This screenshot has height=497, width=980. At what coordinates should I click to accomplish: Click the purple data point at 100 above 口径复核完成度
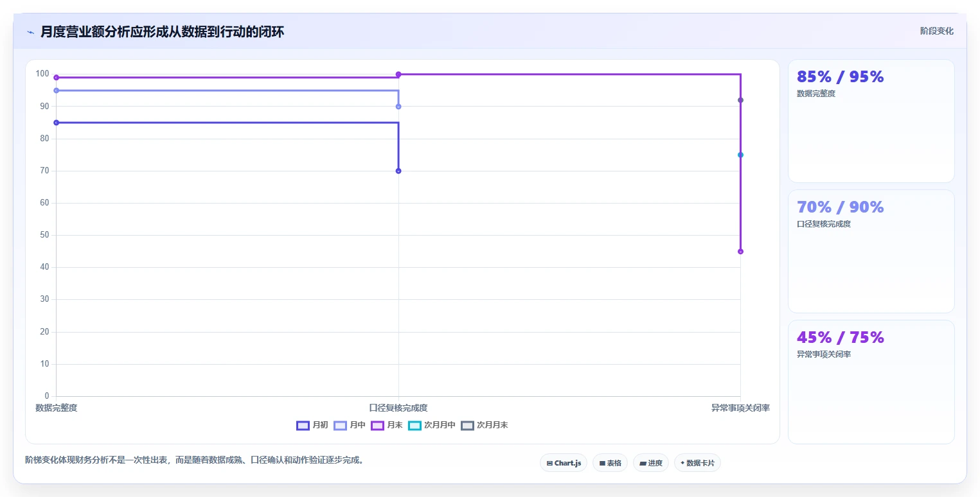click(x=398, y=74)
